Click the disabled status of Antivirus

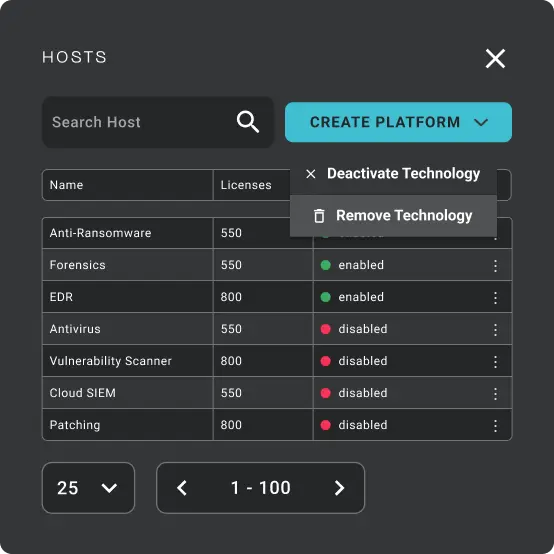pos(354,329)
